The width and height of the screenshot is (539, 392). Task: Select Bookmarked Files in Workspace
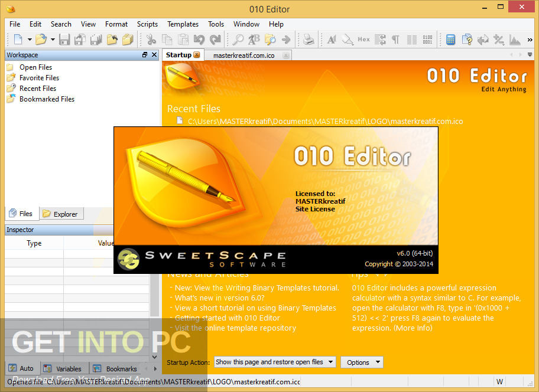(x=47, y=99)
